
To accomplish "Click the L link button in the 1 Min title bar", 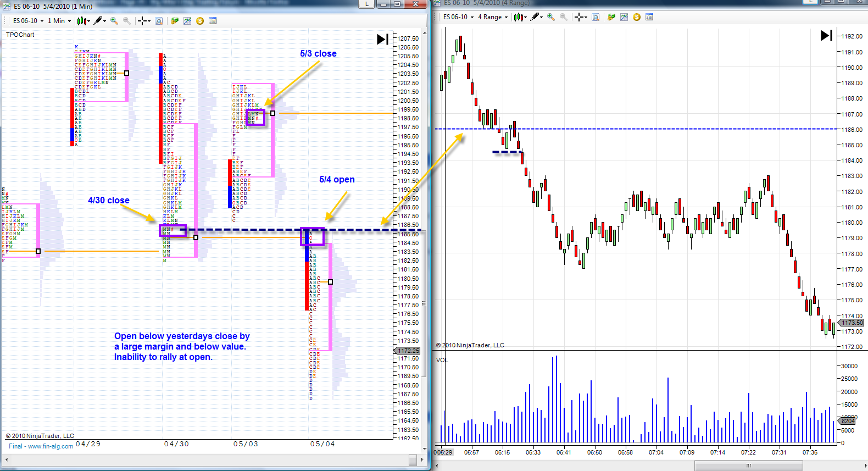I will (366, 4).
